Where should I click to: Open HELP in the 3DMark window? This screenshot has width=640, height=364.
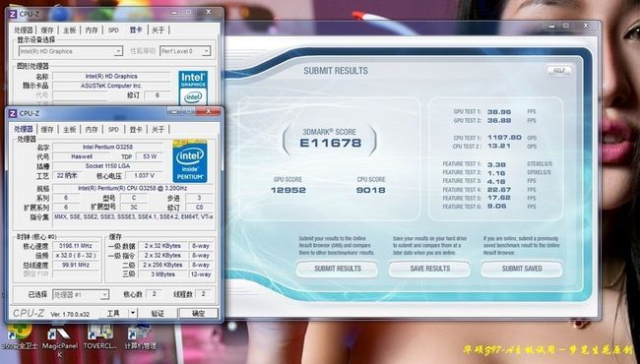(559, 70)
